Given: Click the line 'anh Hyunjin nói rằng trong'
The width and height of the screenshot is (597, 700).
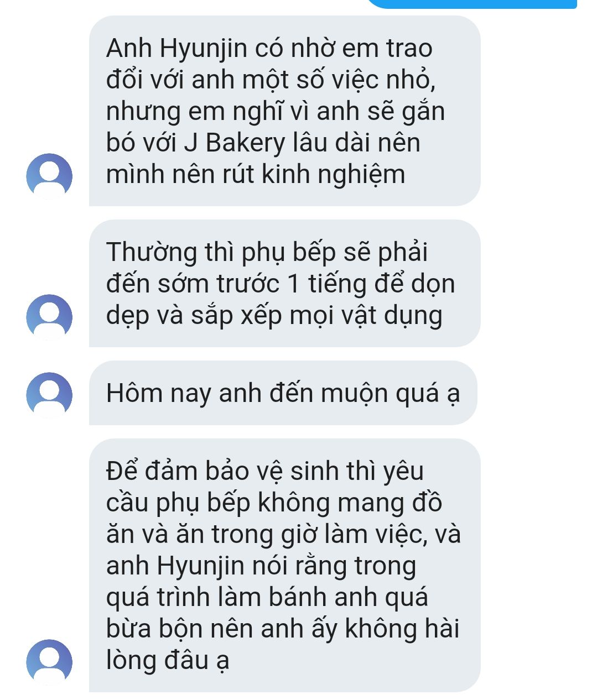Looking at the screenshot, I should click(x=261, y=566).
